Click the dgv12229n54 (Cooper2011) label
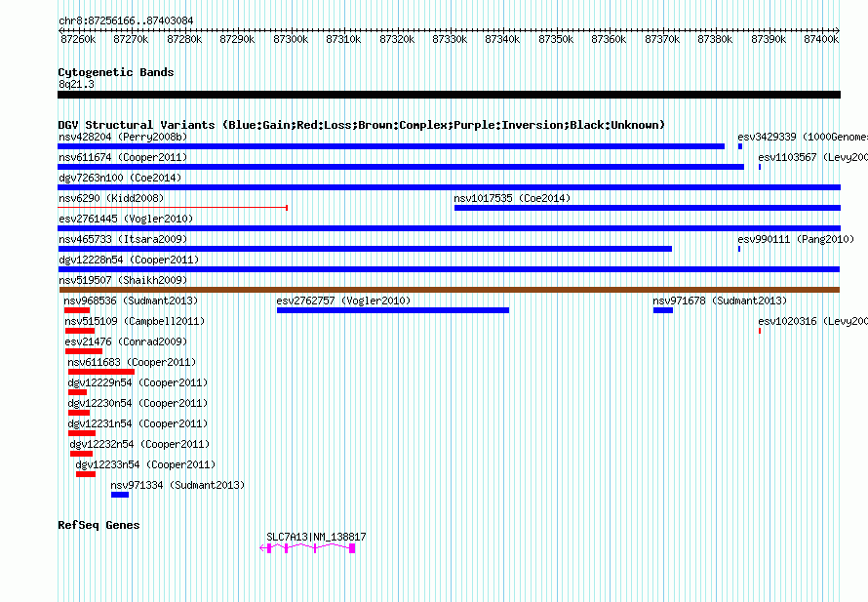The width and height of the screenshot is (868, 602). click(138, 382)
